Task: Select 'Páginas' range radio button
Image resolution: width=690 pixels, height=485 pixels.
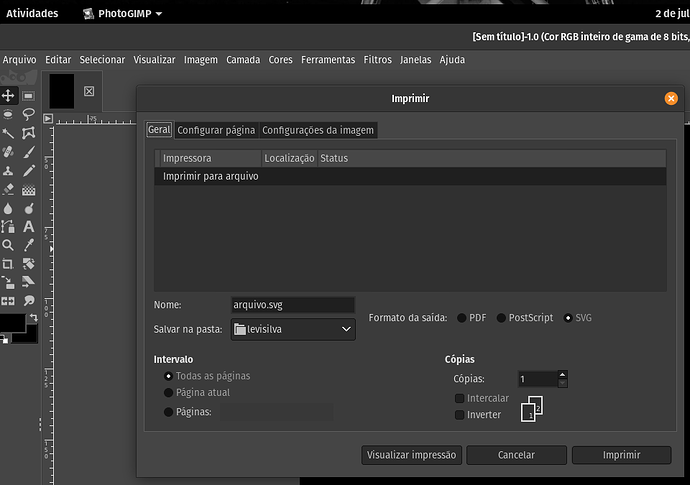Action: 168,412
